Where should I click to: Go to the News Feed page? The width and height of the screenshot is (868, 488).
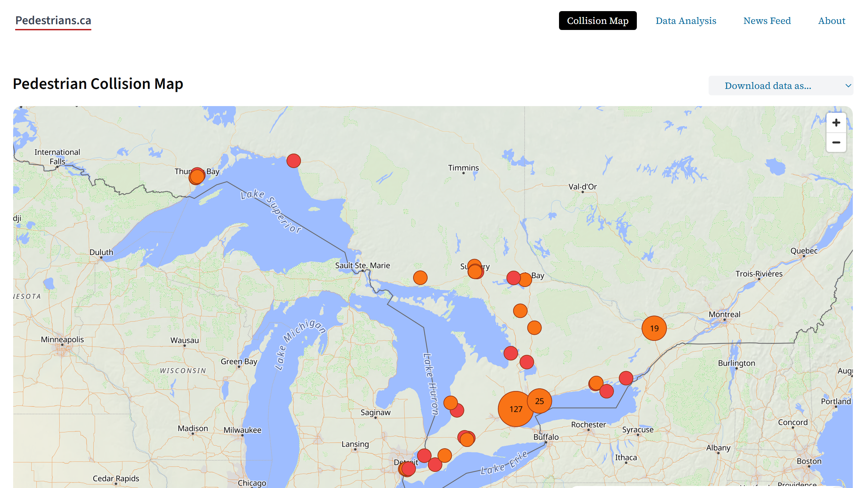click(767, 21)
